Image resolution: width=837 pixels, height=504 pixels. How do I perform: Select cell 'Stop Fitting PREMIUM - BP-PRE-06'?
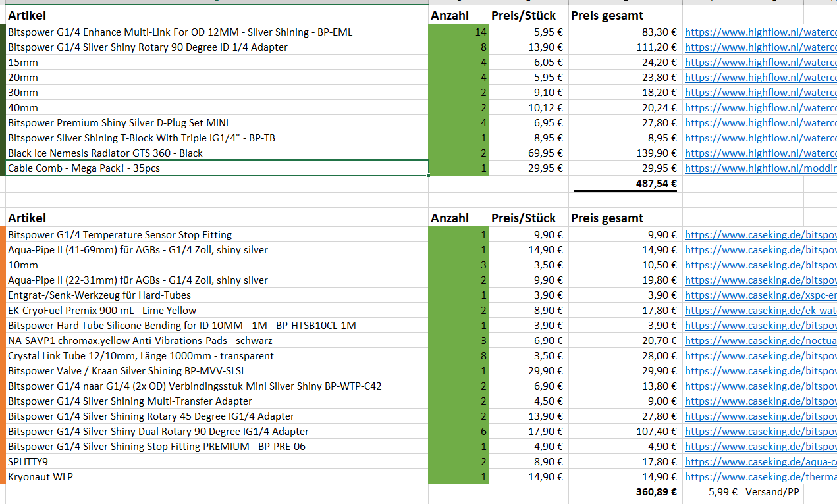[x=217, y=446]
